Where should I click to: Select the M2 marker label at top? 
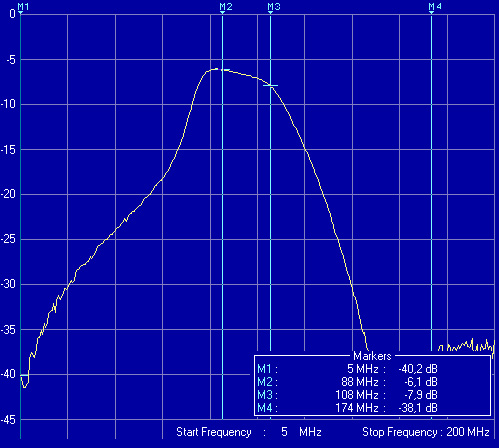pos(226,7)
